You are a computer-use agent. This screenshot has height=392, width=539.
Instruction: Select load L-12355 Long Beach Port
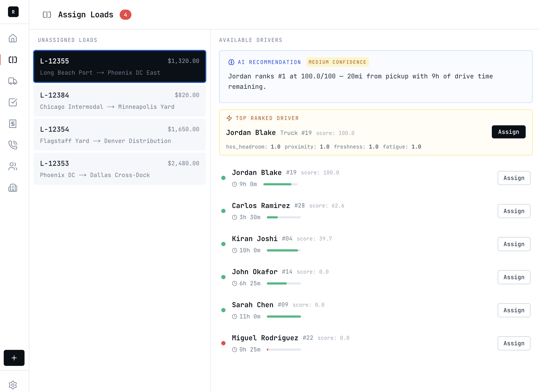120,66
